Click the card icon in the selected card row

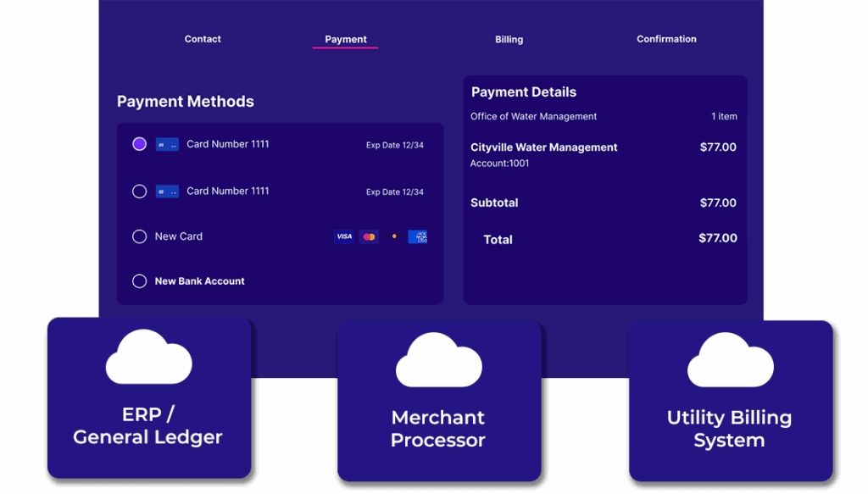[x=167, y=145]
